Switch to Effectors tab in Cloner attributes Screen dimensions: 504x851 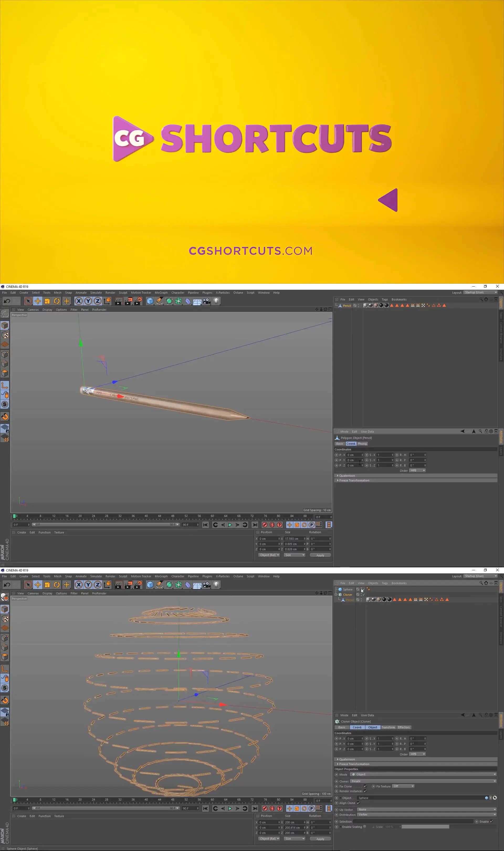(404, 727)
